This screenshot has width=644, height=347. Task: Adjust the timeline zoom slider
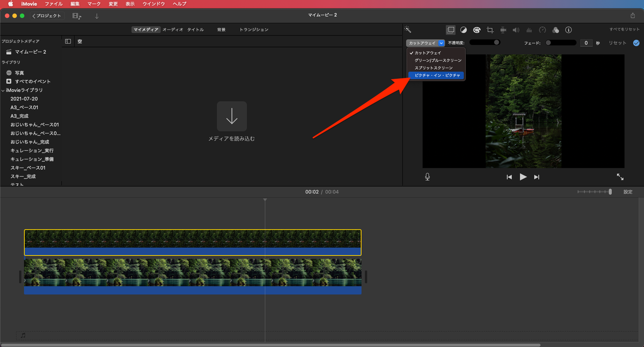coord(595,192)
